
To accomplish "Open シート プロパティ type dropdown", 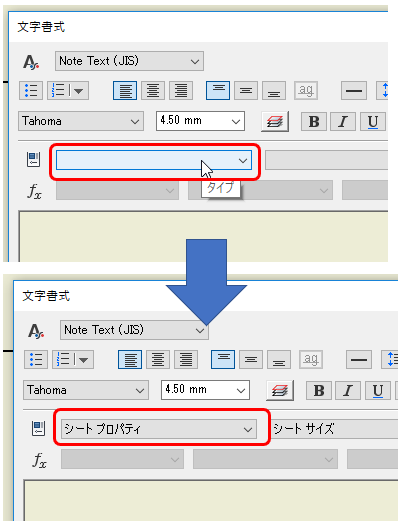I will [x=159, y=429].
